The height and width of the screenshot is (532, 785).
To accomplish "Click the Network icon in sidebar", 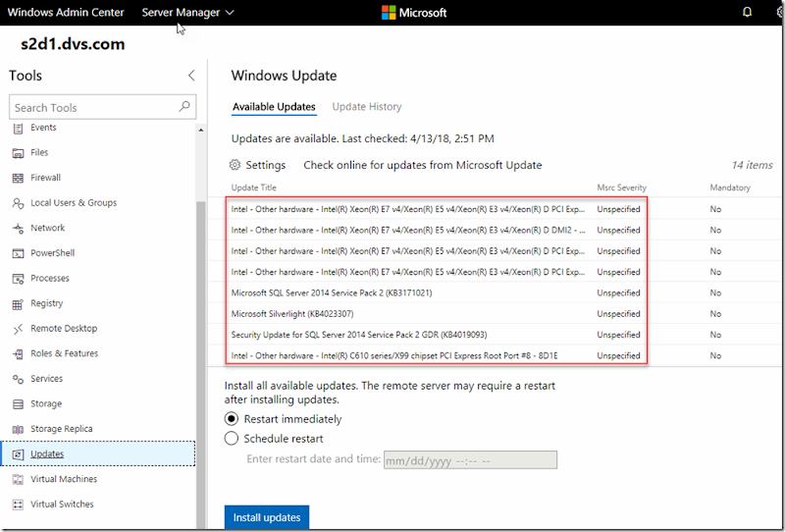I will tap(18, 229).
